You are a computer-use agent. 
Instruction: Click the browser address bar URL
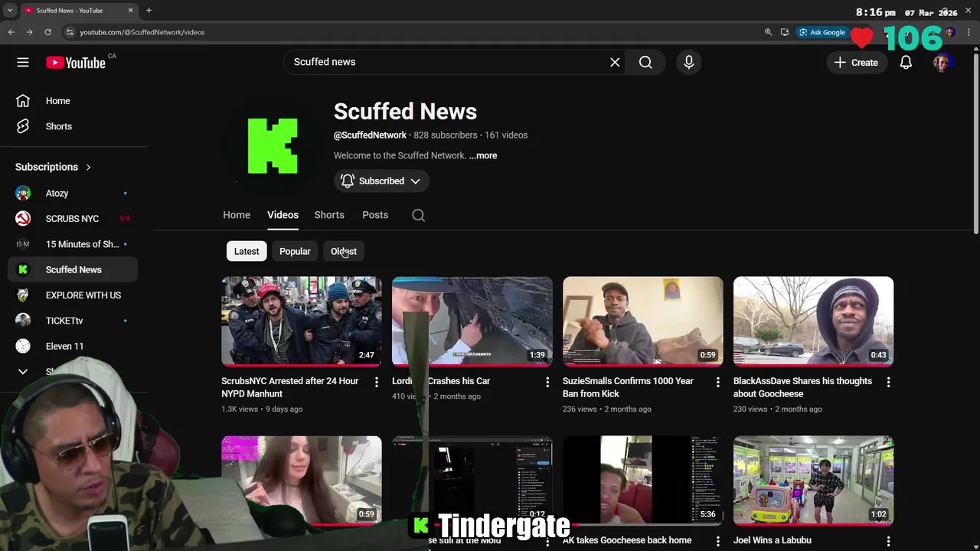click(x=142, y=32)
